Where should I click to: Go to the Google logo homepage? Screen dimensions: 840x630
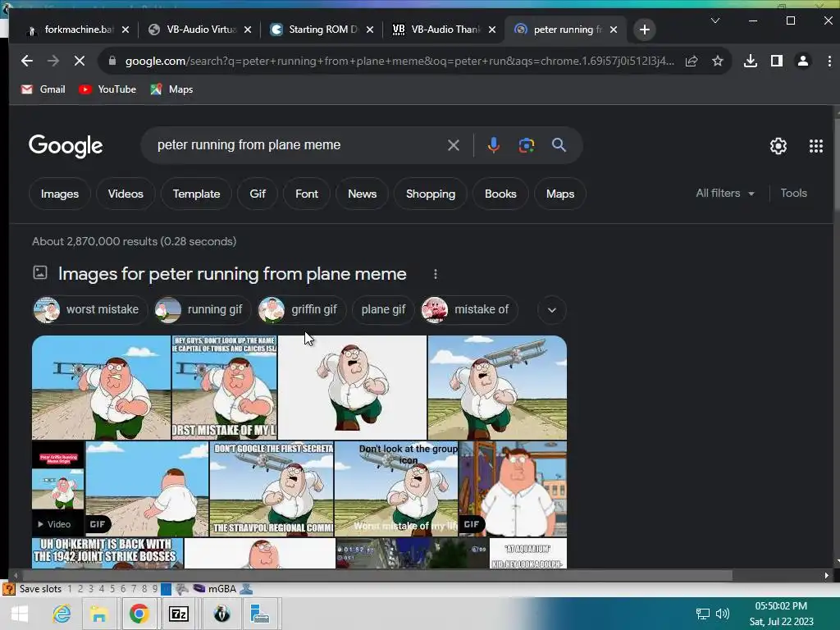coord(66,146)
